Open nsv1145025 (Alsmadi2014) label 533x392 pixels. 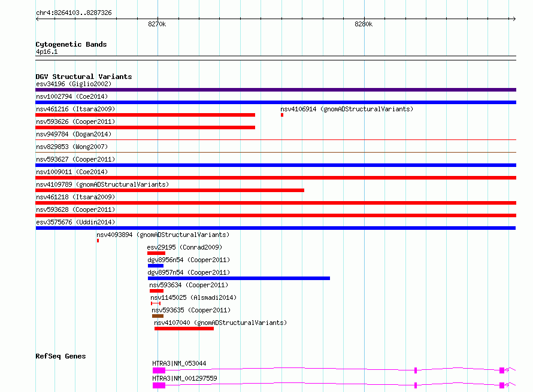pos(193,297)
